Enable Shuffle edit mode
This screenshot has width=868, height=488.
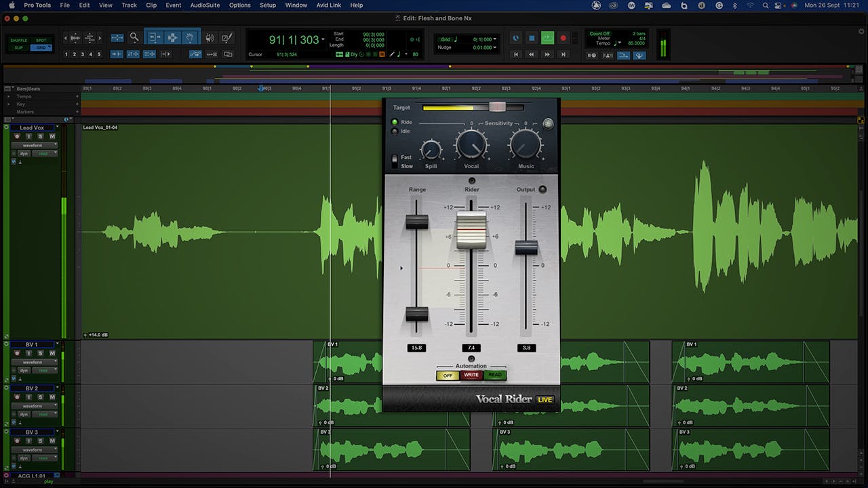[x=18, y=40]
